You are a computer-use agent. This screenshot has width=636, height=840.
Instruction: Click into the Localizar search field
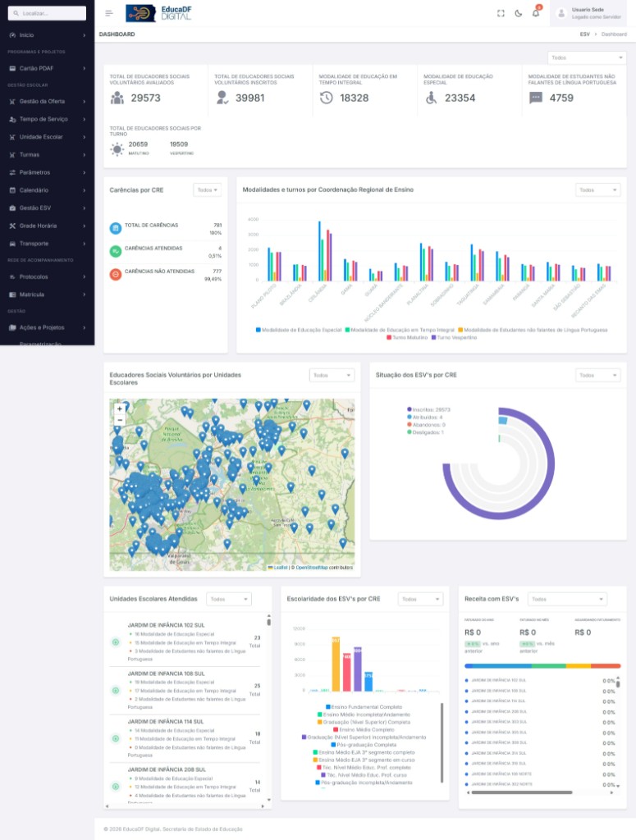click(47, 13)
